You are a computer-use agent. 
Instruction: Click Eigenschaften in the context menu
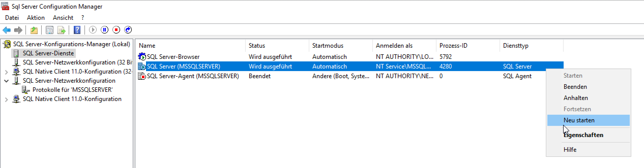[x=583, y=135]
